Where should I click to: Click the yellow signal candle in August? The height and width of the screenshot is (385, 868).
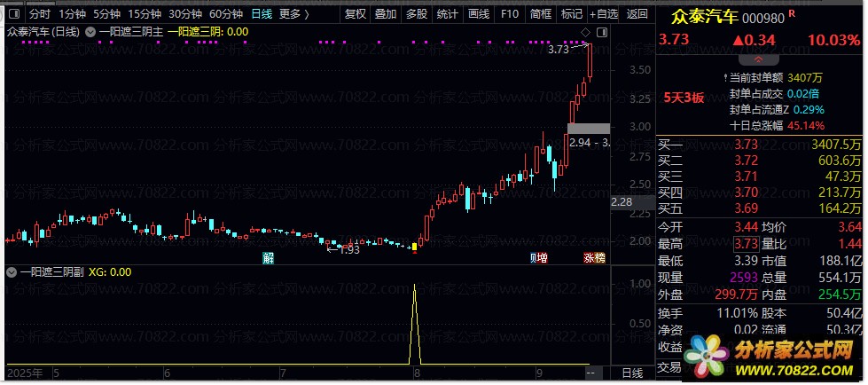point(415,247)
